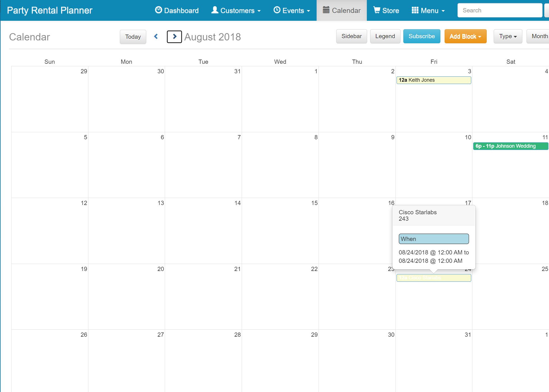Click the Store shopping cart icon

pos(377,10)
